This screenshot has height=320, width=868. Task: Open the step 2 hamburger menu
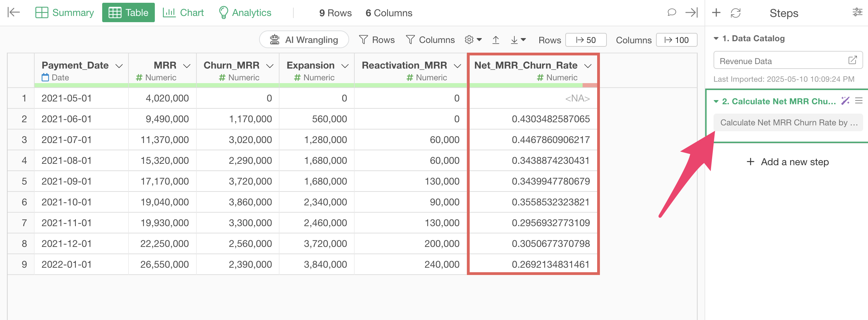point(859,101)
